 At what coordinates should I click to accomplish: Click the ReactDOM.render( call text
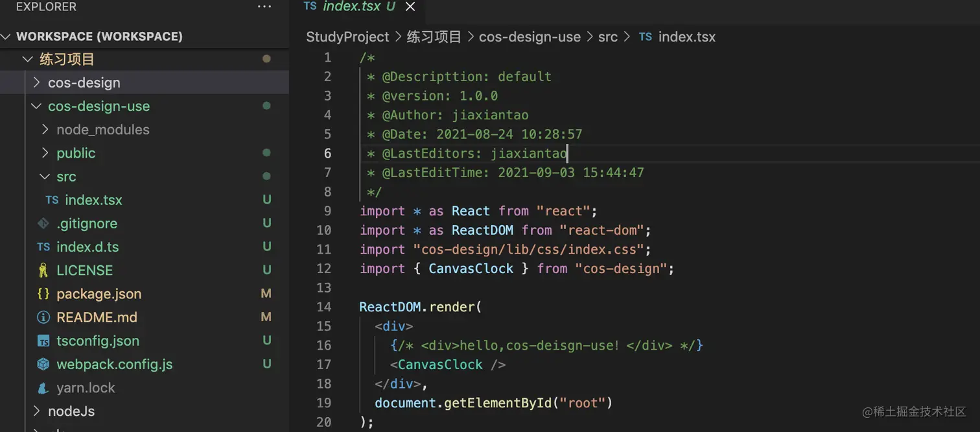pos(421,307)
